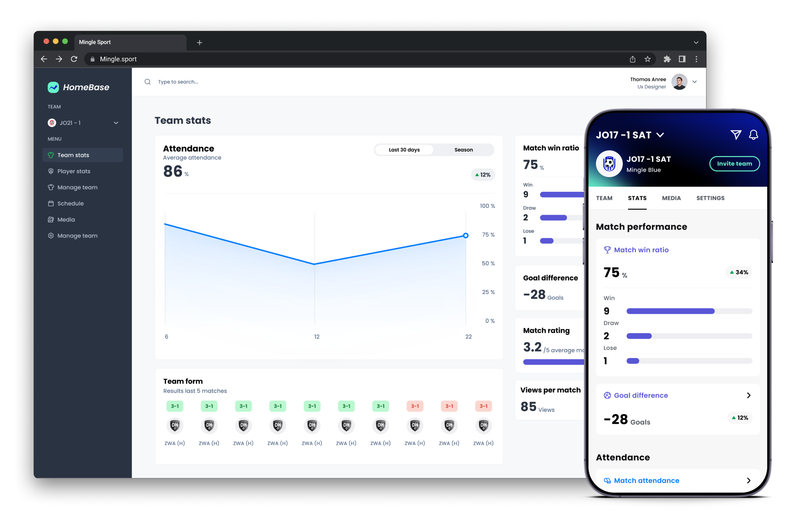This screenshot has width=792, height=532.
Task: Tap the send/filter arrow icon in the phone header
Action: click(x=736, y=135)
